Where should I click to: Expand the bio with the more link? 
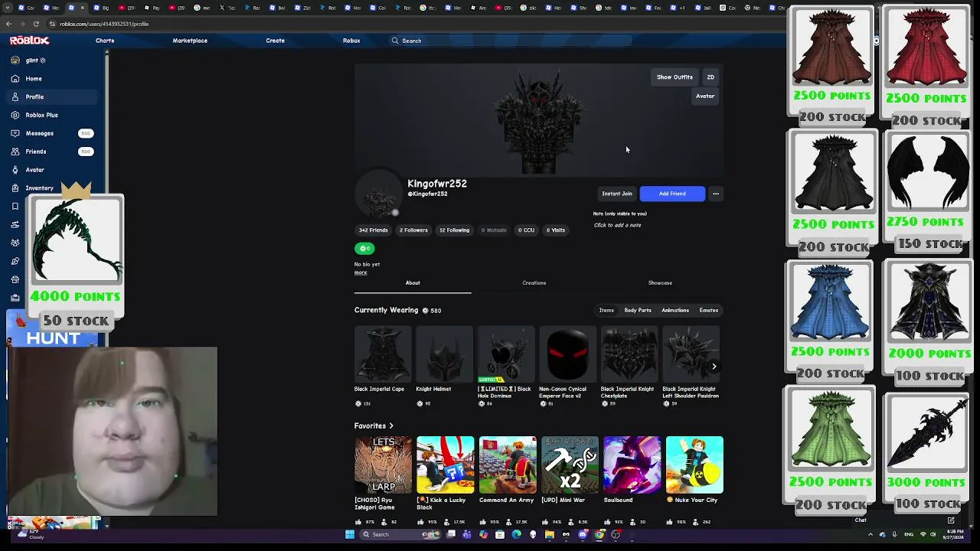pyautogui.click(x=361, y=272)
